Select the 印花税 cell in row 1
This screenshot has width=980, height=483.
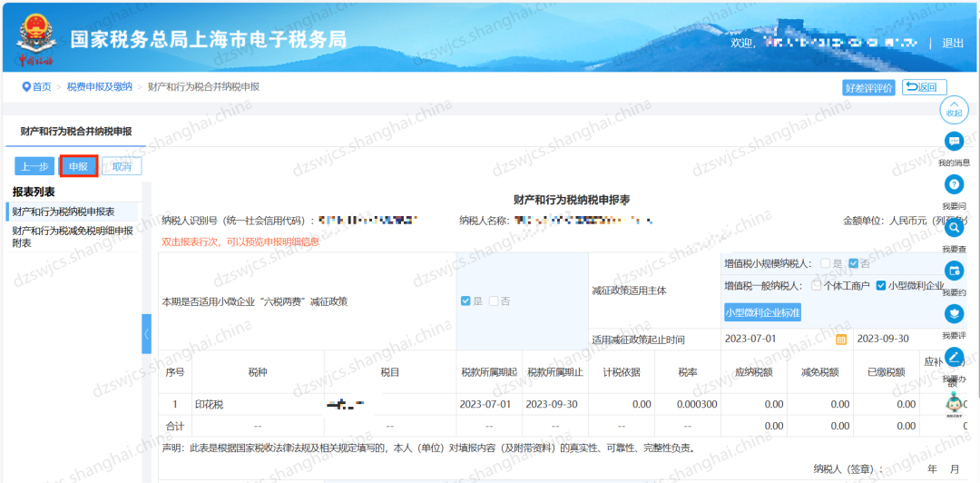[258, 405]
